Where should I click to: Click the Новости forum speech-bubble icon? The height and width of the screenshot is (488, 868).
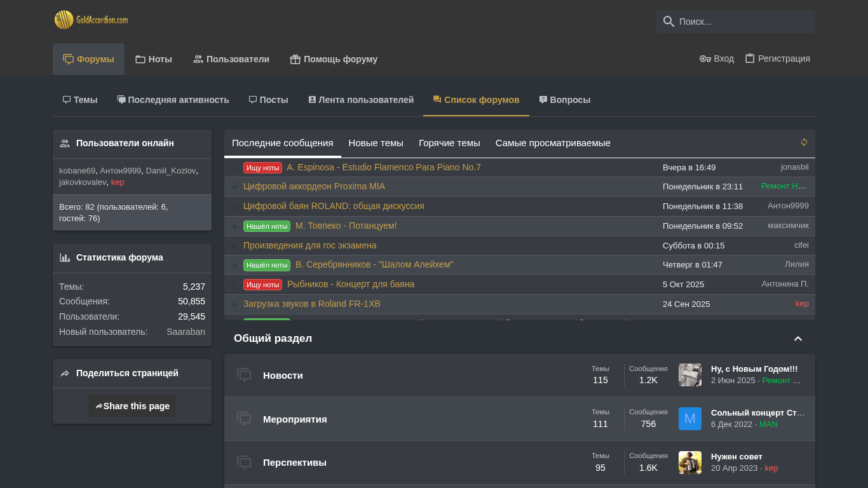point(244,375)
